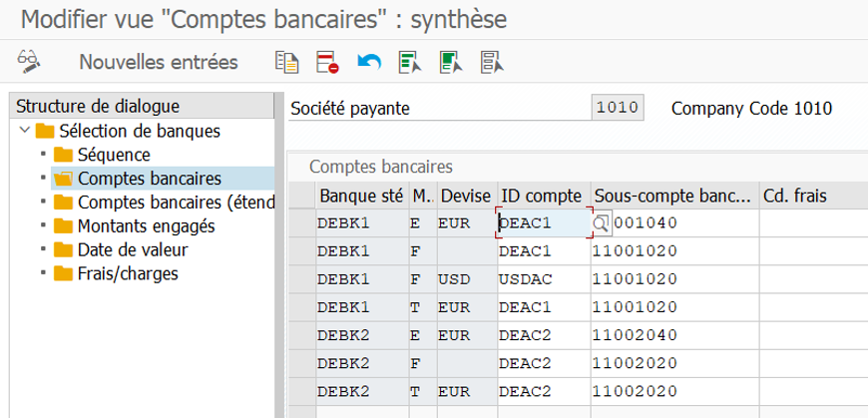Open search help in ID compte cell
The image size is (868, 419).
pyautogui.click(x=602, y=223)
